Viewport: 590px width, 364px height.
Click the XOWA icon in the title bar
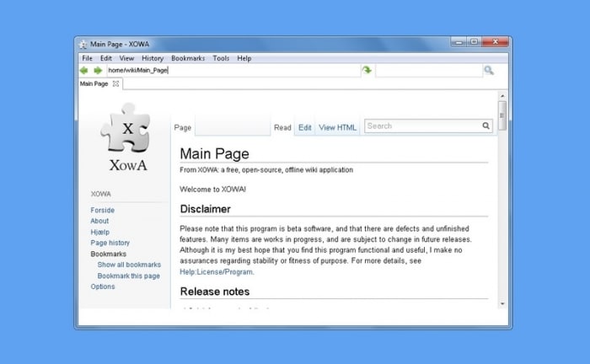83,45
